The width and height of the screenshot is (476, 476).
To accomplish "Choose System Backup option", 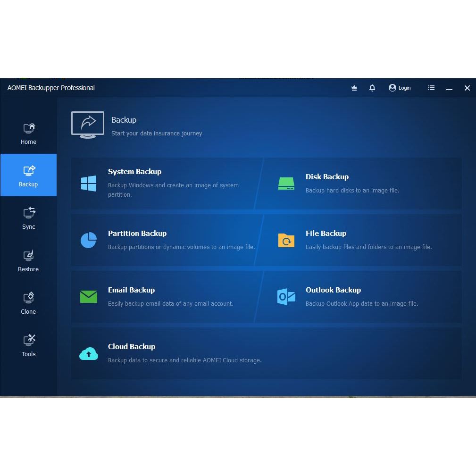I will coord(166,184).
